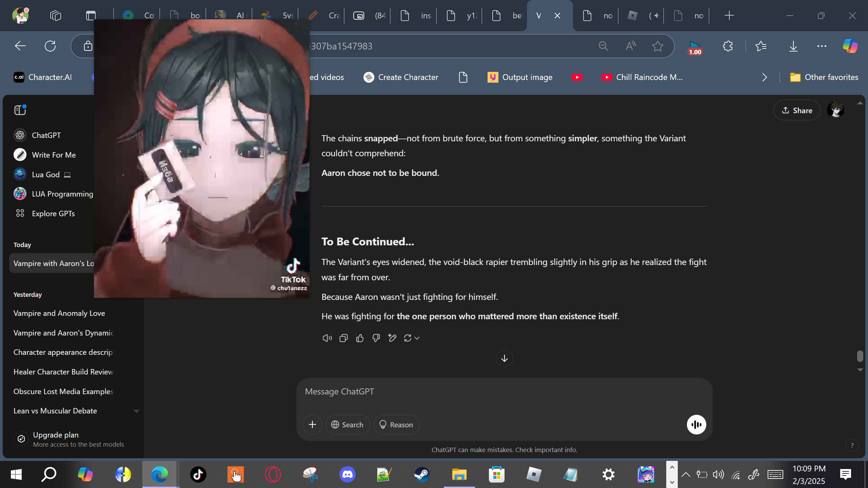
Task: Copy the ChatGPT response
Action: [343, 338]
